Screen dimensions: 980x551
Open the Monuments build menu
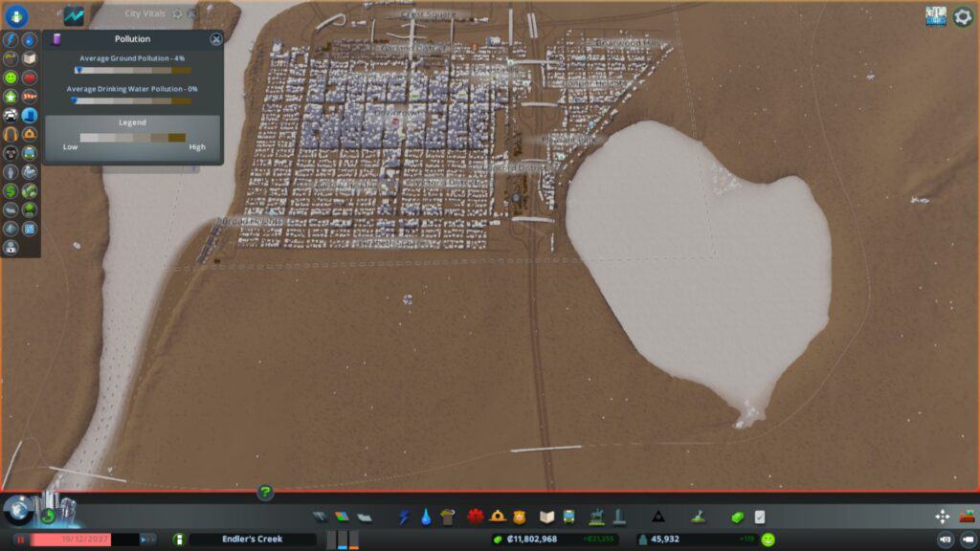658,517
